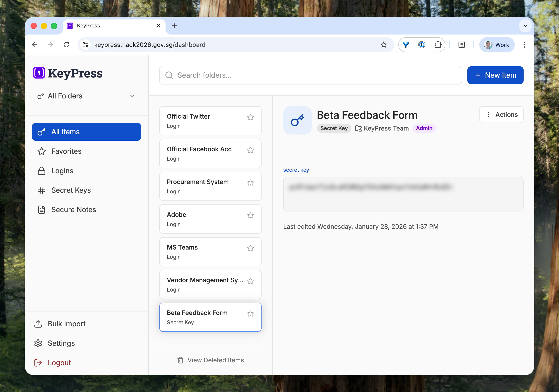Select the Secret Keys sidebar icon
The image size is (559, 392).
click(x=41, y=190)
